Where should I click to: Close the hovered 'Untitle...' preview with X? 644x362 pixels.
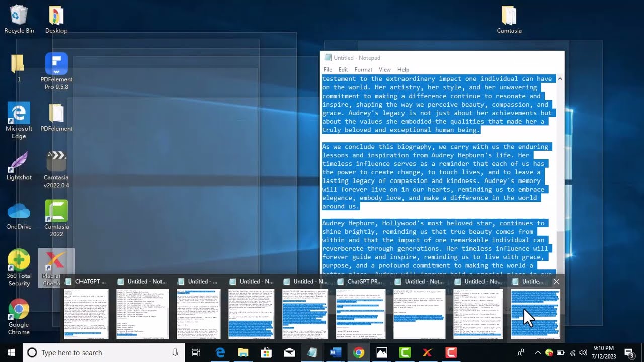coord(556,282)
